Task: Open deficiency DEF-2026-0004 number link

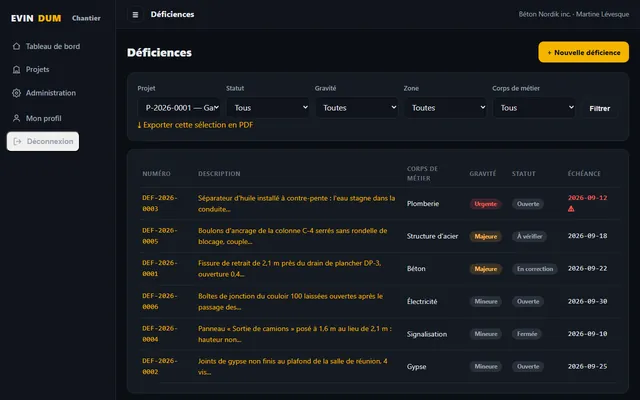Action: pyautogui.click(x=160, y=334)
